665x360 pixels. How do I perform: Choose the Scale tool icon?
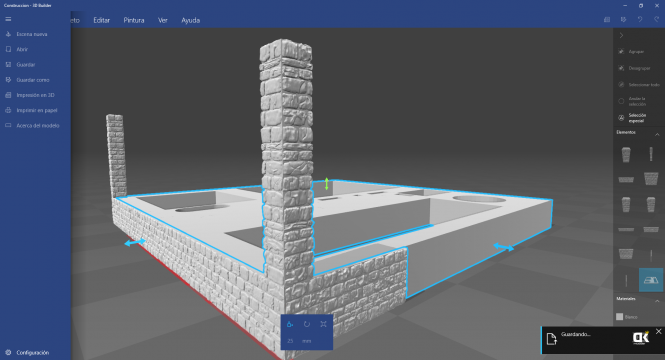pyautogui.click(x=323, y=324)
